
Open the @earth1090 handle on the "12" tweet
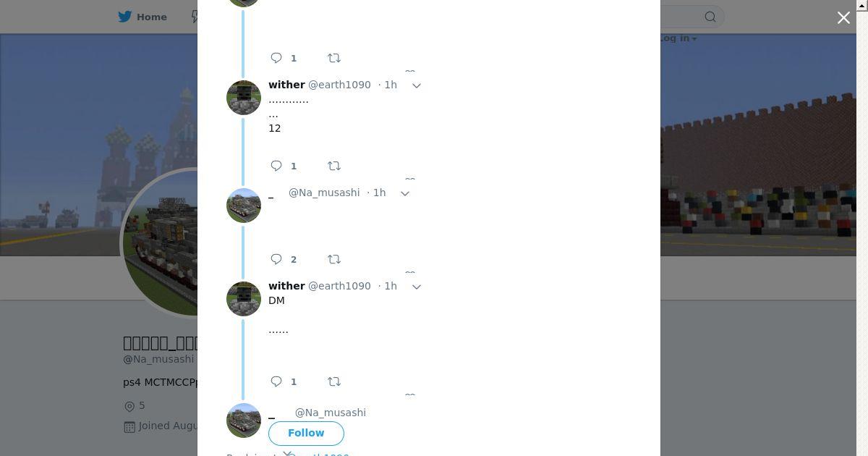point(340,85)
